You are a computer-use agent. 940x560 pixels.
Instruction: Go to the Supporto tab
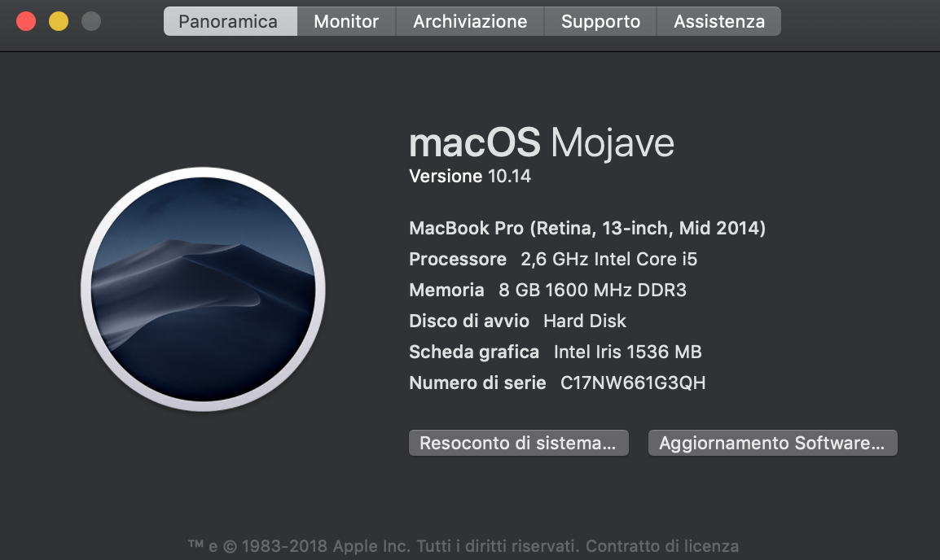600,21
